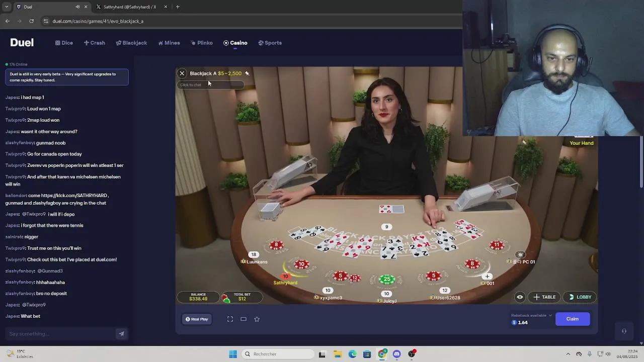This screenshot has height=362, width=644.
Task: Open the Windows Start menu
Action: click(x=233, y=354)
